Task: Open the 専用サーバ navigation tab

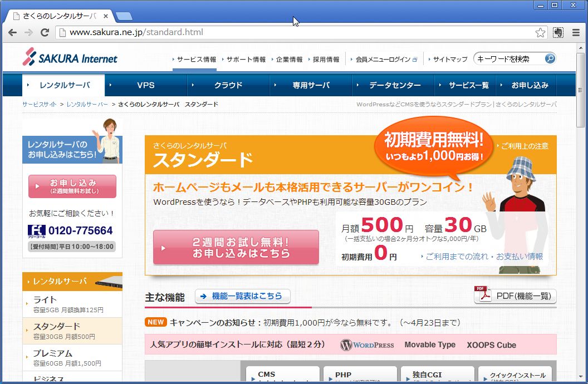Action: click(x=311, y=85)
